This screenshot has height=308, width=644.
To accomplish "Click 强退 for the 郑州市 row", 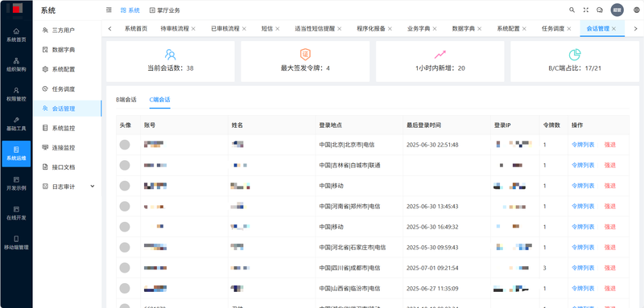I will tap(610, 207).
